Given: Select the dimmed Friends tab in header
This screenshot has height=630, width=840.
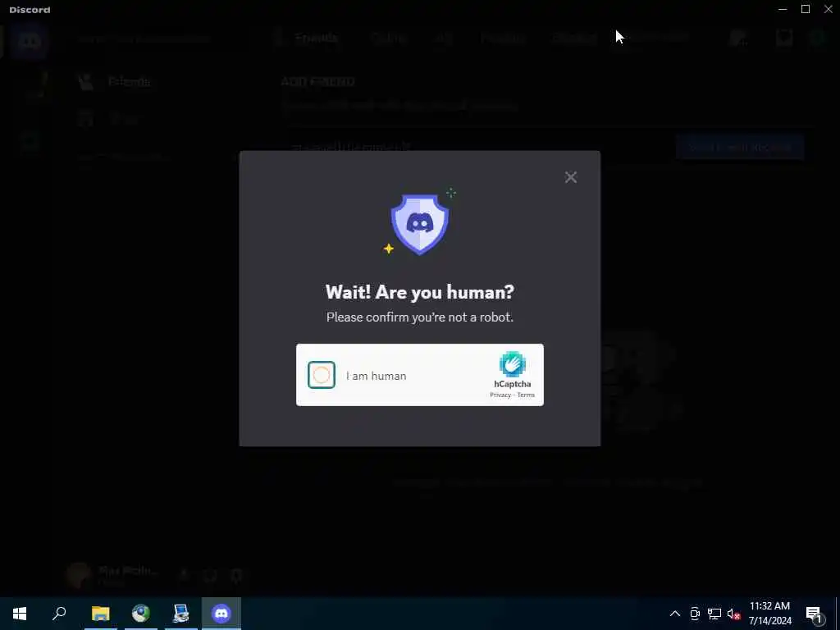Looking at the screenshot, I should (317, 38).
